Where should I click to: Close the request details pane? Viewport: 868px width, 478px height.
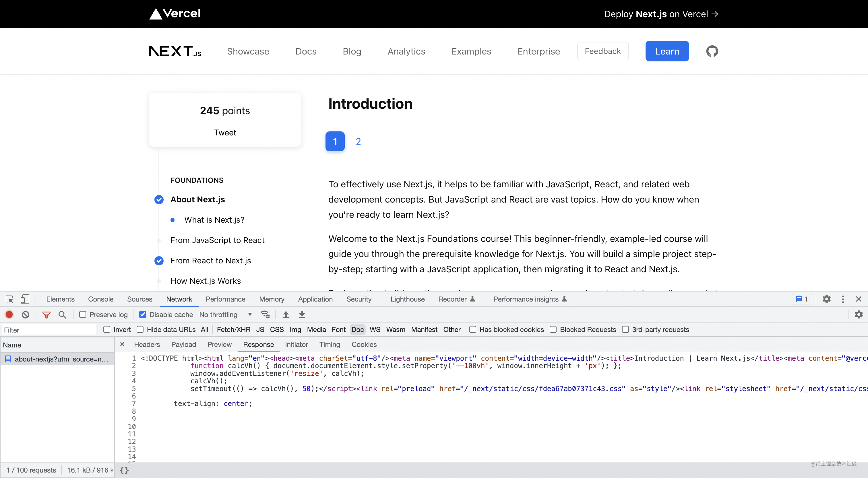click(x=122, y=344)
